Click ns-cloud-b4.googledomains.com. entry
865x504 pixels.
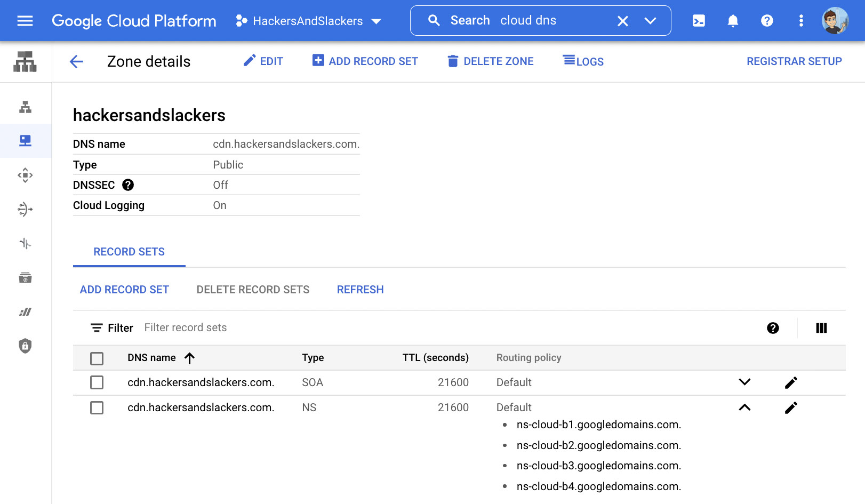point(599,486)
